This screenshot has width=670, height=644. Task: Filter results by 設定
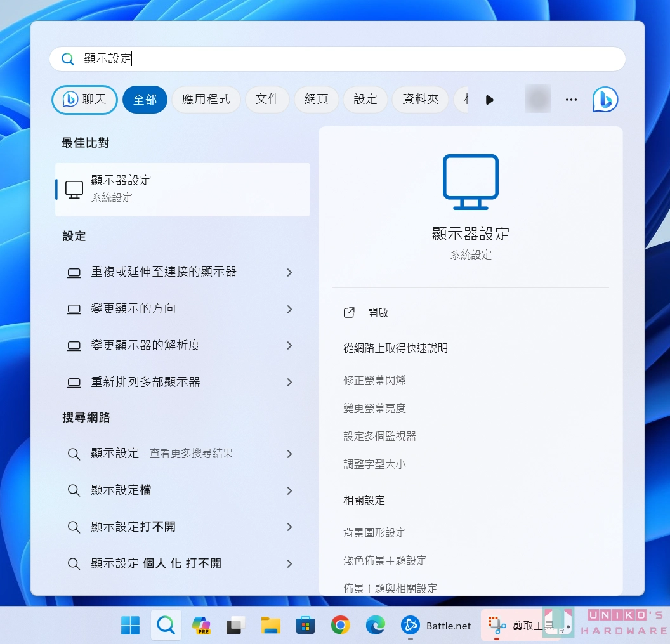tap(365, 100)
